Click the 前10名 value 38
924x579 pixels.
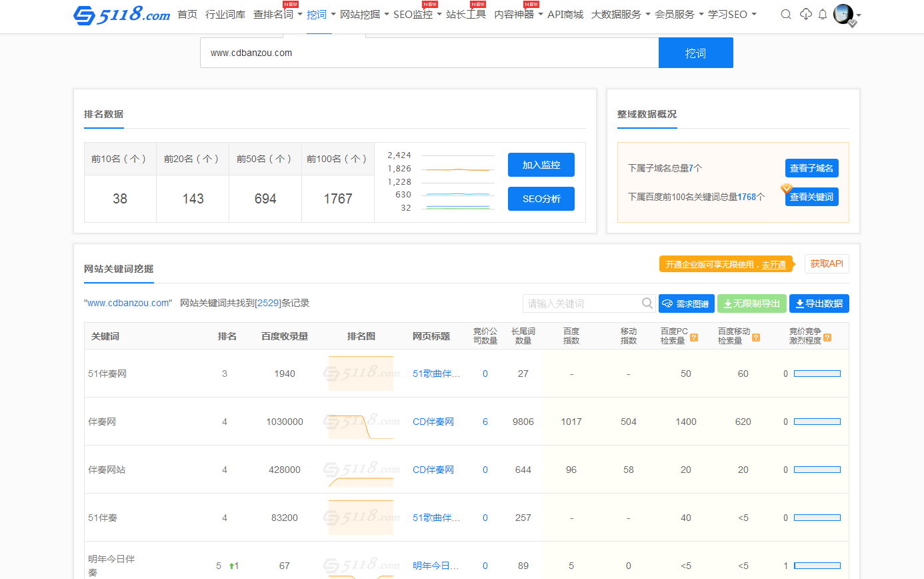[120, 199]
